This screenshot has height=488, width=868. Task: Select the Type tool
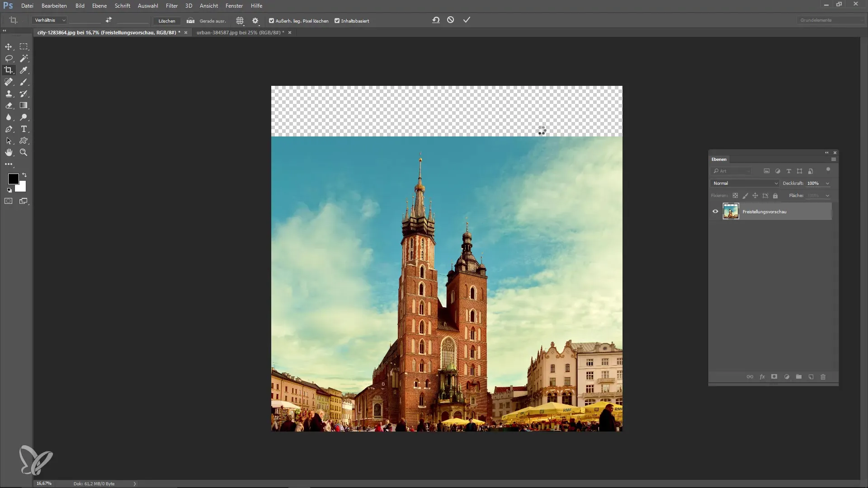pyautogui.click(x=24, y=129)
